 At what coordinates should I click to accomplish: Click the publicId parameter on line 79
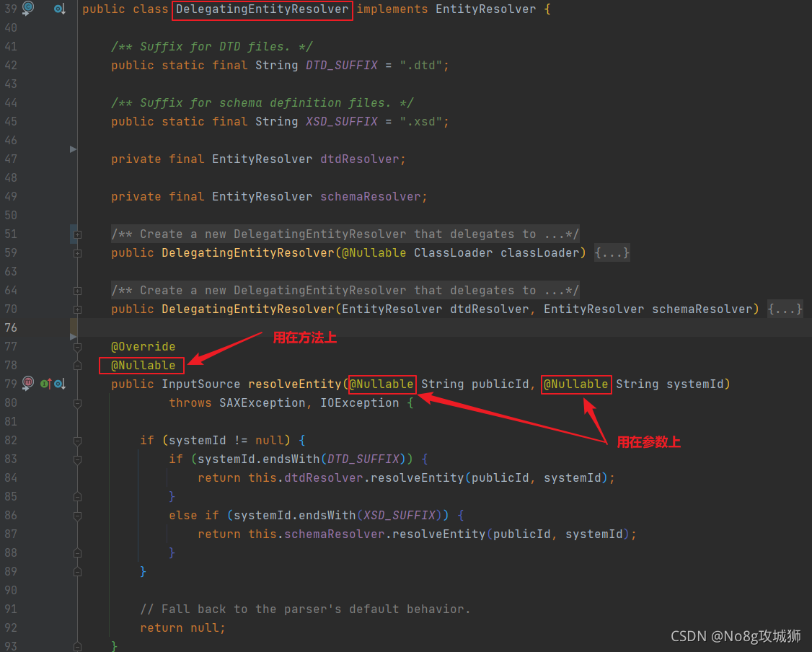click(x=500, y=384)
